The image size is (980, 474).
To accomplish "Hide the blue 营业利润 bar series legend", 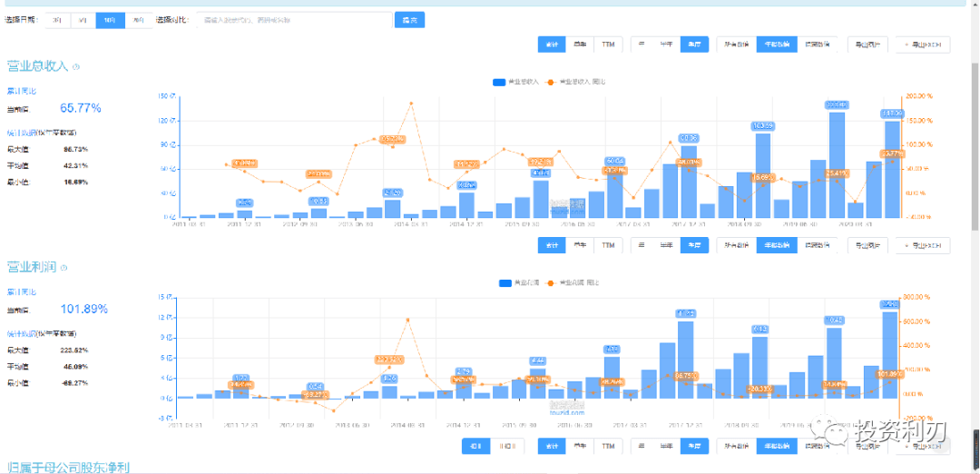I will click(x=505, y=282).
